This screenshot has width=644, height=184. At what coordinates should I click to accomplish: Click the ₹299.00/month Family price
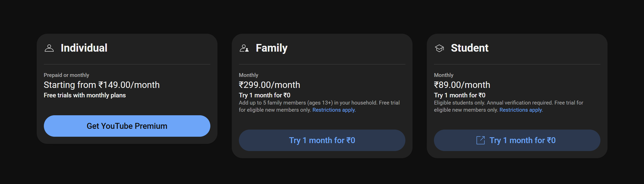269,85
